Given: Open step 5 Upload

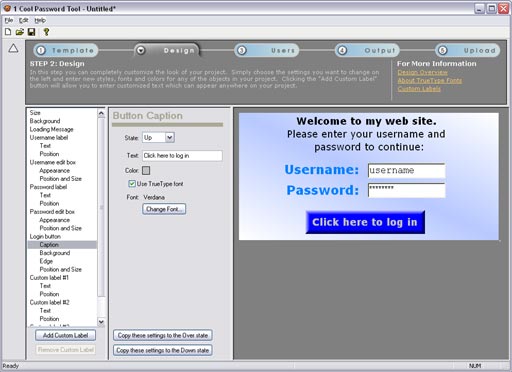Looking at the screenshot, I should pos(468,50).
